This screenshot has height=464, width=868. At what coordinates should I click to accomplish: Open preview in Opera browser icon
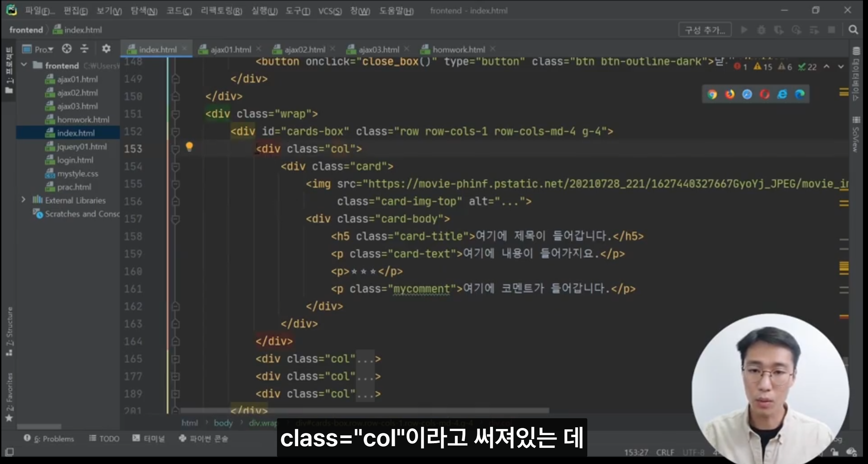(x=765, y=94)
